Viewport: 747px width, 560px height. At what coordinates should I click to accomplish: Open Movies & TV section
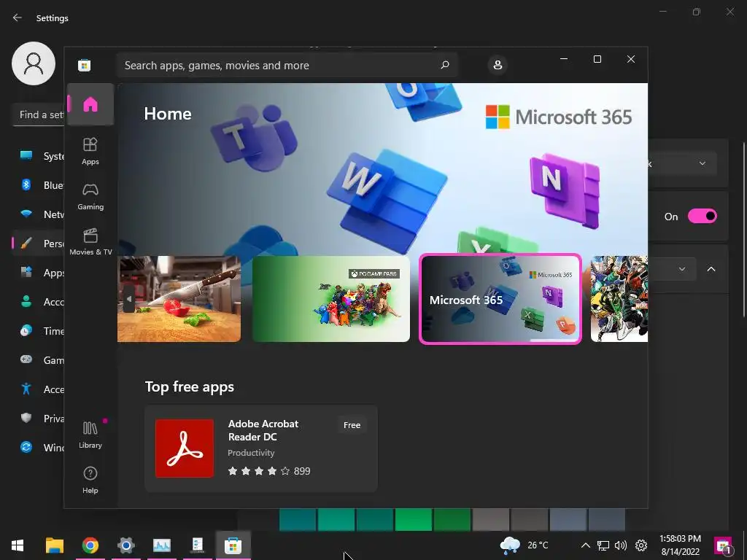click(x=90, y=241)
